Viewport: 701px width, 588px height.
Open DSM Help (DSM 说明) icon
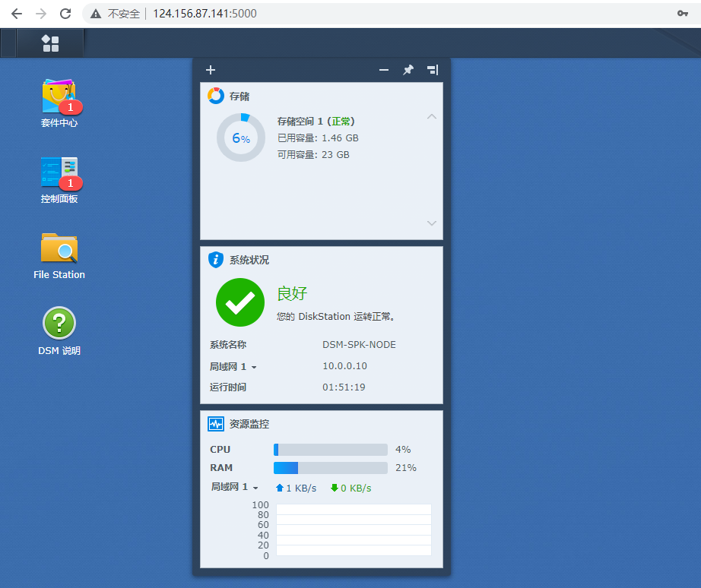(x=59, y=324)
